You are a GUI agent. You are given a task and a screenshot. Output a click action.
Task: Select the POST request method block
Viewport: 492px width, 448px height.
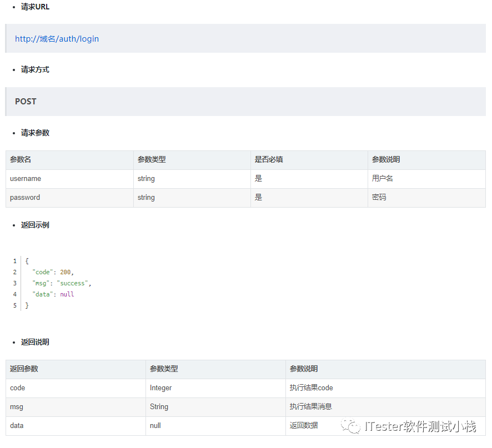coord(26,102)
